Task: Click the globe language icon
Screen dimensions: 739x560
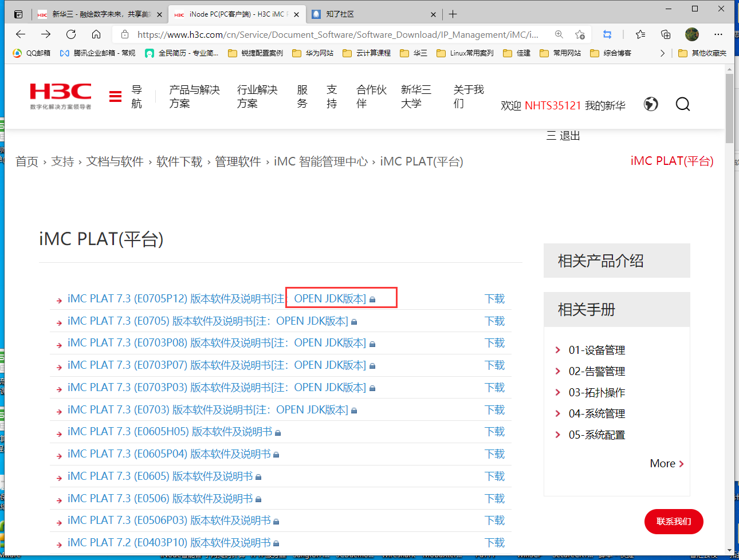Action: pos(651,104)
